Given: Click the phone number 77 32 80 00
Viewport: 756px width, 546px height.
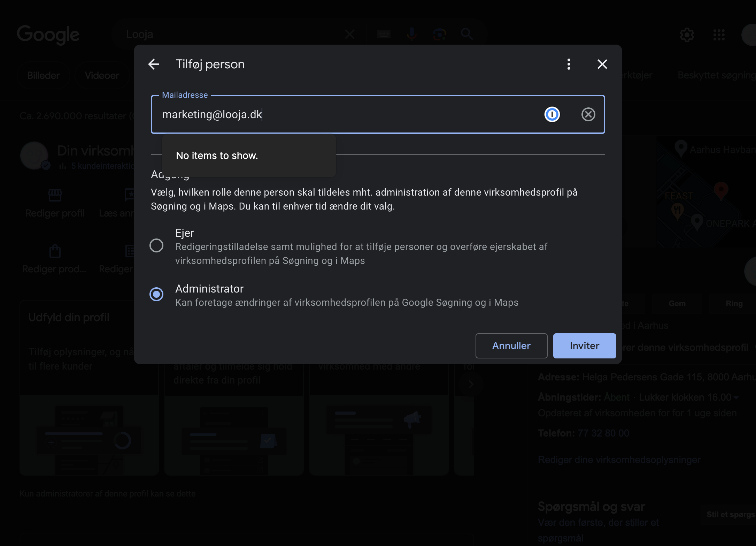Looking at the screenshot, I should pos(603,433).
